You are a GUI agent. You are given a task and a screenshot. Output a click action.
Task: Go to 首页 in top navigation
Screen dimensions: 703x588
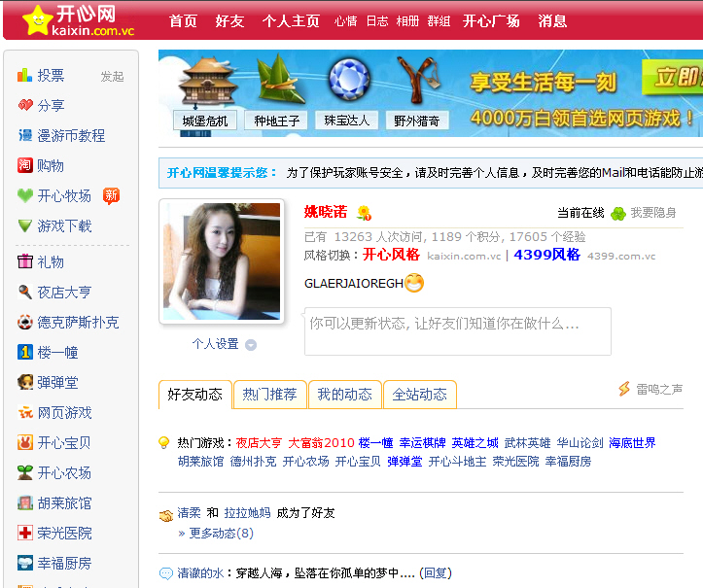[x=183, y=21]
